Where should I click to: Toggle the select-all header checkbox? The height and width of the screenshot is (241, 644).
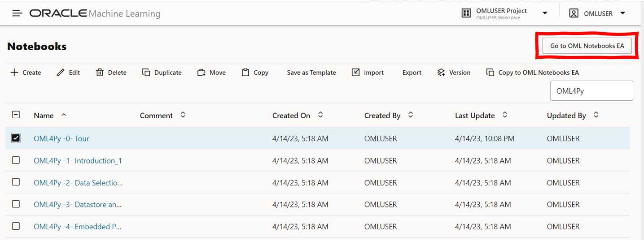(x=16, y=115)
